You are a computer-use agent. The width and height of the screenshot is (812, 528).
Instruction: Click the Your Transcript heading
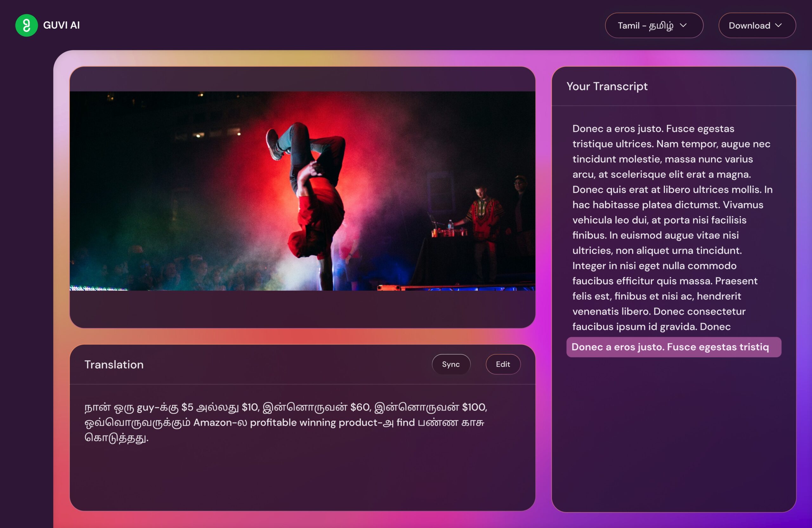606,86
